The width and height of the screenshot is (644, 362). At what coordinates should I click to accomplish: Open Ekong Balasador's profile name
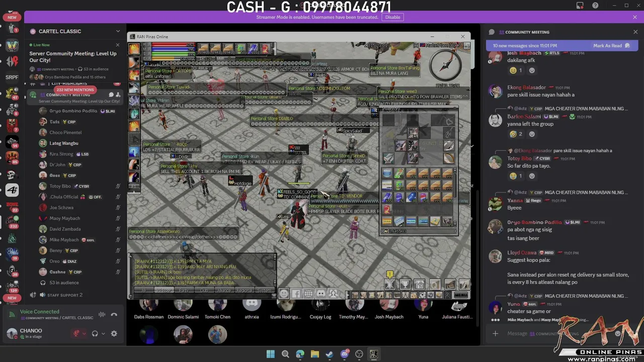pos(527,87)
